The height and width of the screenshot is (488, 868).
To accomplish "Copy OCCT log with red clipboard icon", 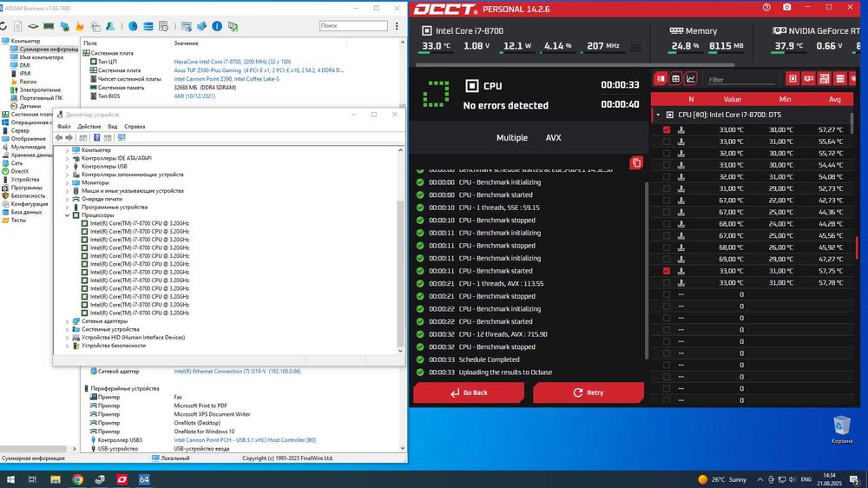I will 636,163.
